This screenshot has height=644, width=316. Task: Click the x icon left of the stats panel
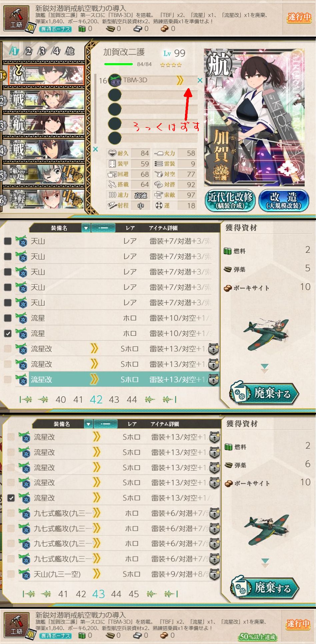[95, 149]
